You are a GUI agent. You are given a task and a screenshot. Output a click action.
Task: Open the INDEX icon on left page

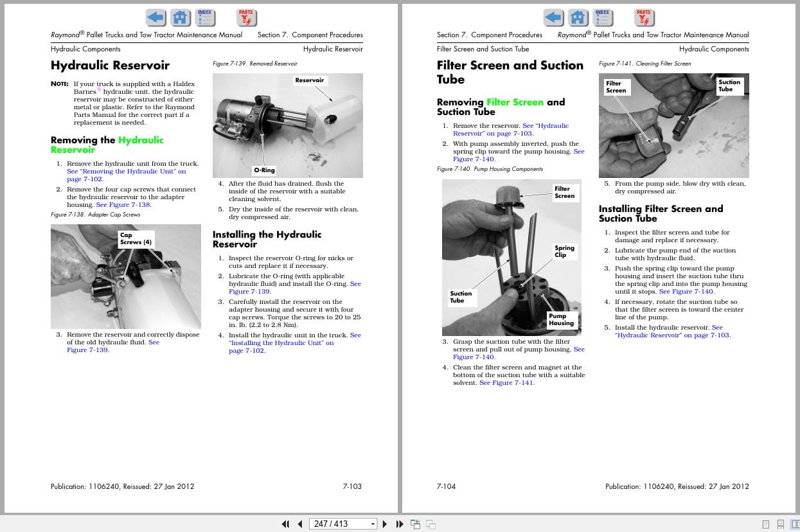click(x=205, y=17)
